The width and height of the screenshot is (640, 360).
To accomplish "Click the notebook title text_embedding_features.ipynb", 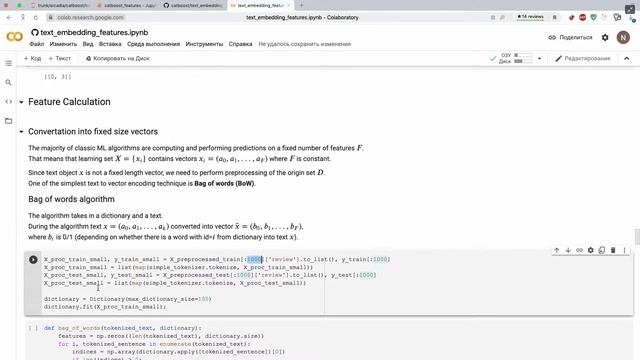I will point(94,33).
